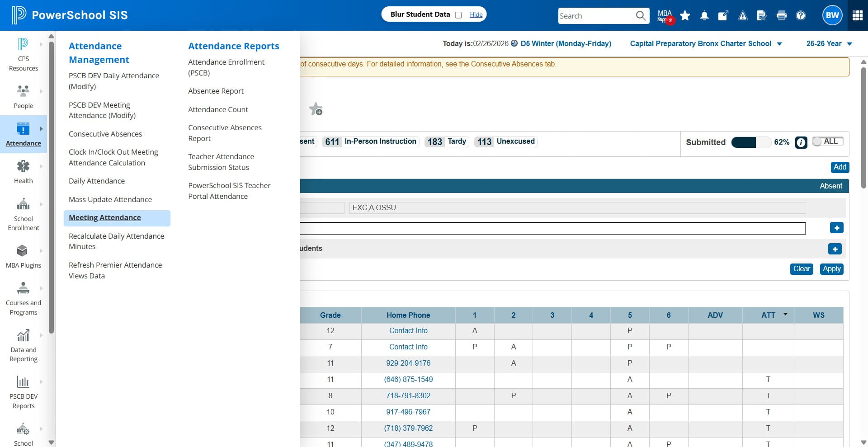Open the BW user profile avatar

[832, 15]
